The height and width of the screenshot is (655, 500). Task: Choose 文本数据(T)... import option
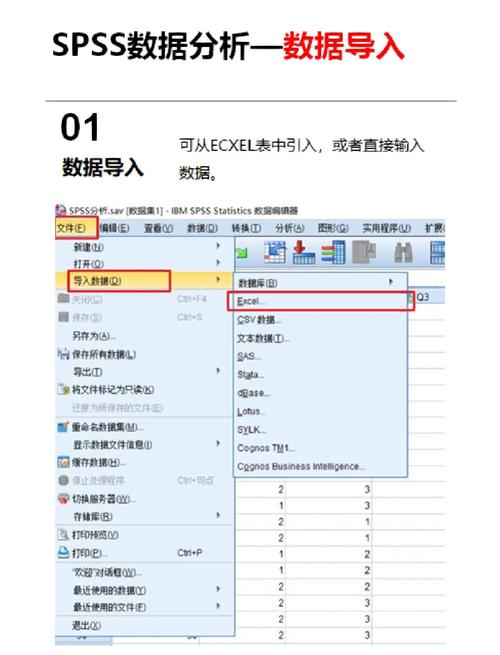(x=320, y=338)
